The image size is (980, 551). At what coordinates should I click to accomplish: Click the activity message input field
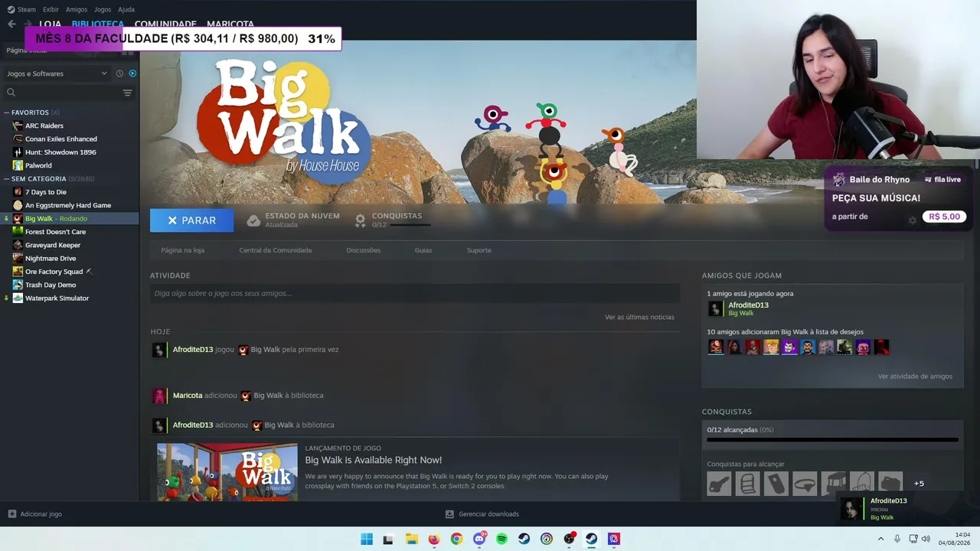click(415, 293)
